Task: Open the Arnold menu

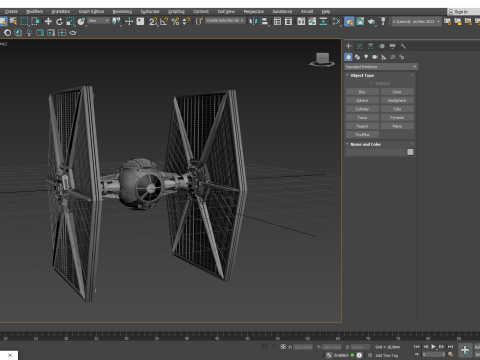Action: click(307, 12)
